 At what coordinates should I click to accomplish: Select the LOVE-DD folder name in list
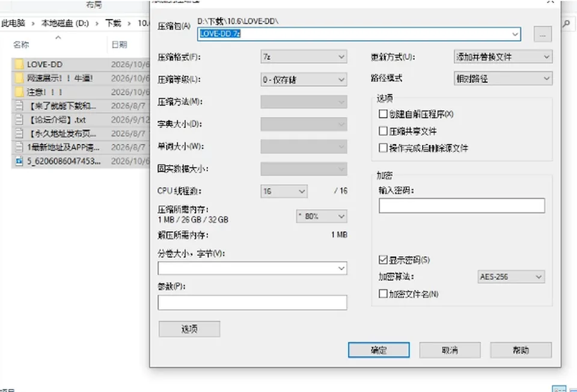pos(44,64)
